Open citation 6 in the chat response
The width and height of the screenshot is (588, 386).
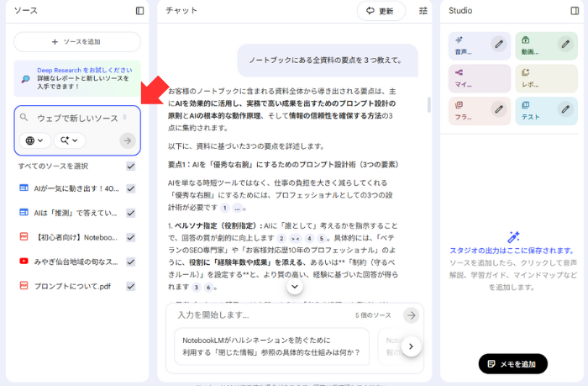click(x=208, y=288)
